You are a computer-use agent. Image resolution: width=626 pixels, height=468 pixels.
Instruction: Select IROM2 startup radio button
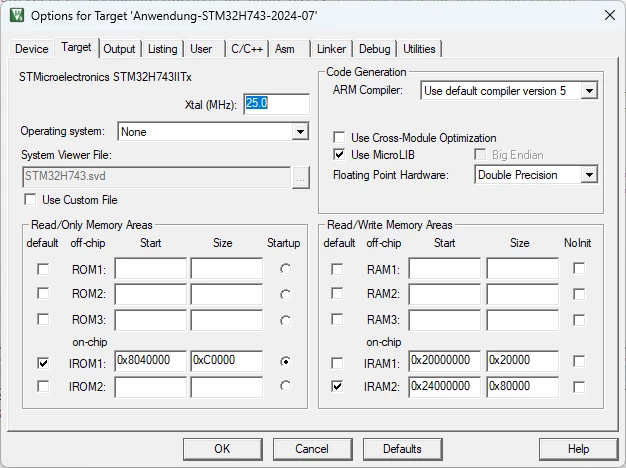pyautogui.click(x=285, y=386)
